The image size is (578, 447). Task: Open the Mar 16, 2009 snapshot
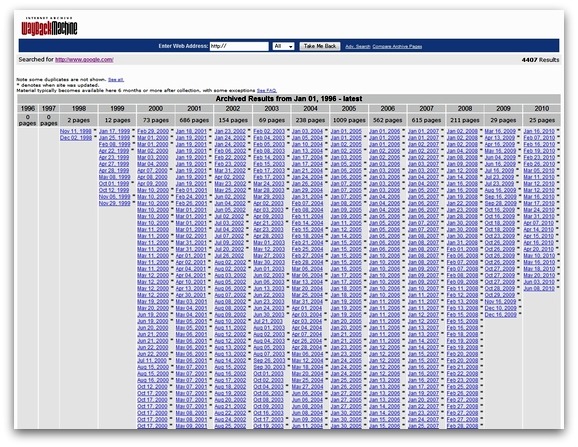(x=500, y=131)
